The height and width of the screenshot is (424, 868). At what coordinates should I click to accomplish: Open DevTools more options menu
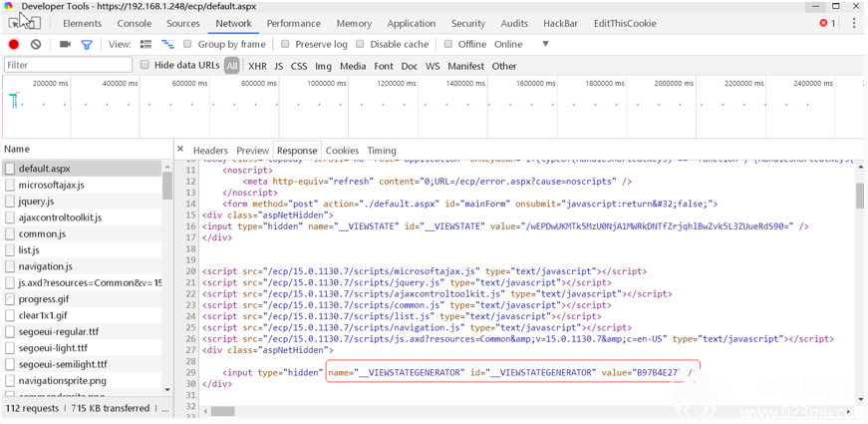(854, 23)
